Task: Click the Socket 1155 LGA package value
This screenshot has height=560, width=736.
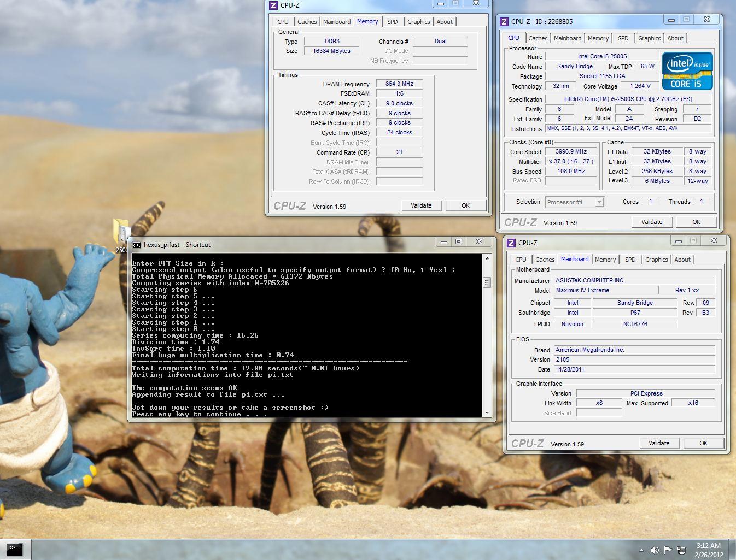Action: tap(602, 76)
